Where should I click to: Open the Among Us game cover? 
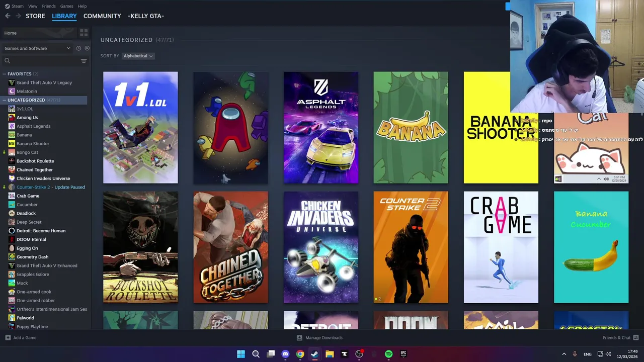tap(230, 128)
